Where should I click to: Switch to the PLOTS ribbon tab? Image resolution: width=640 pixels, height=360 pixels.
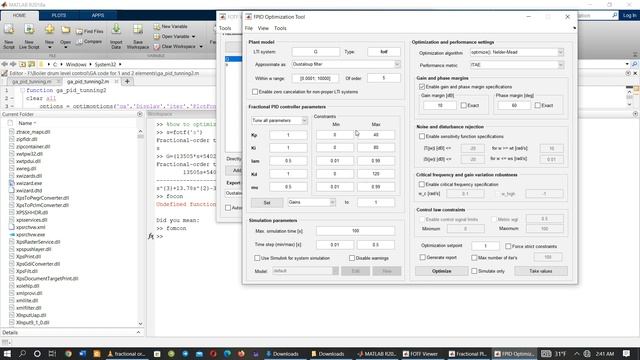coord(59,15)
